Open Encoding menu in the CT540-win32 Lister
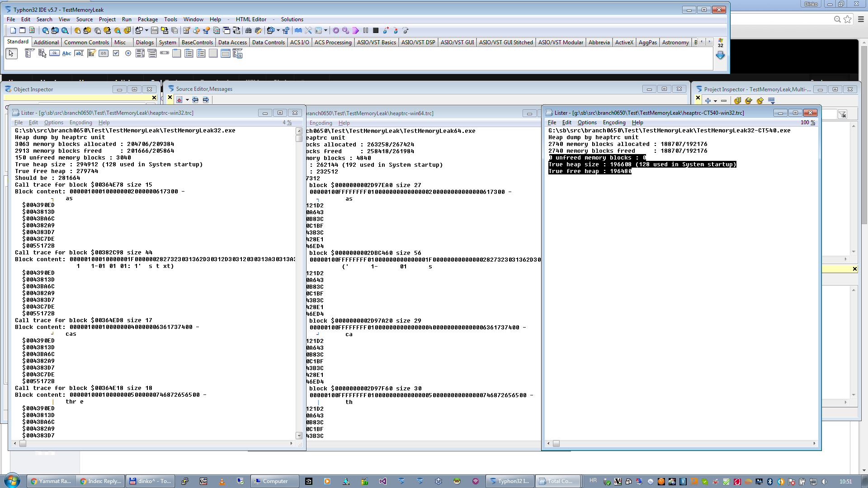 pyautogui.click(x=614, y=122)
